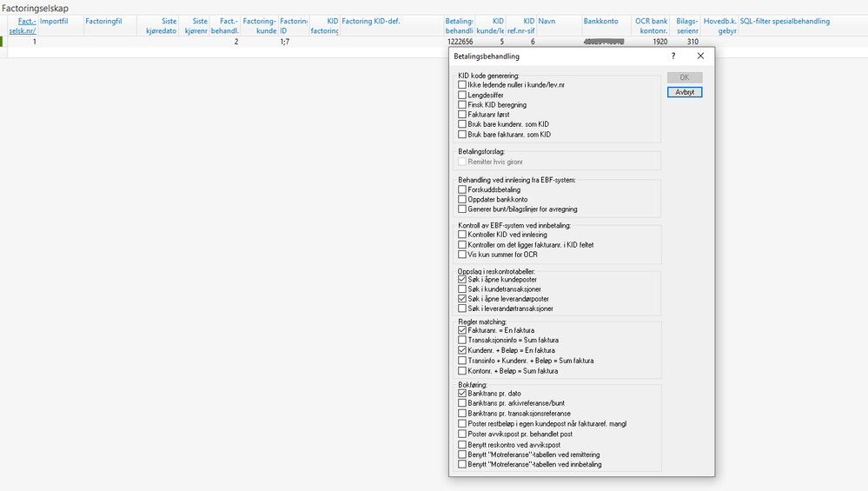Check 'Kontroller KID ved innlesing'
Viewport: 868px width, 491px height.
click(x=462, y=235)
